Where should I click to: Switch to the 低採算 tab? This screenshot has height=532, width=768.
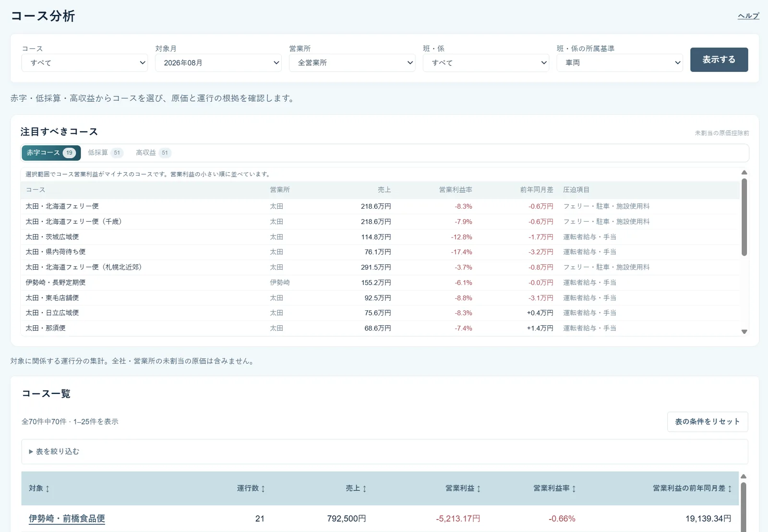coord(105,153)
